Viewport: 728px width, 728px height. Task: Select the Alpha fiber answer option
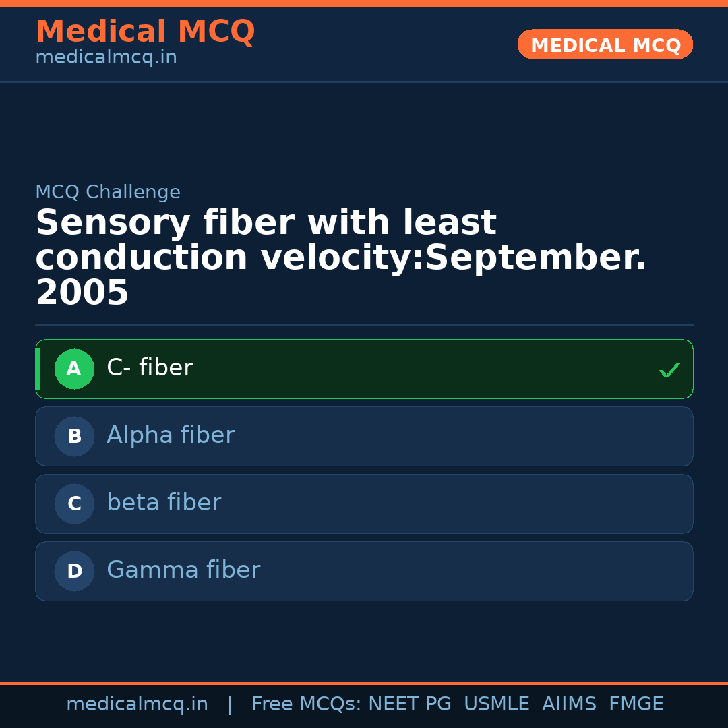click(364, 436)
